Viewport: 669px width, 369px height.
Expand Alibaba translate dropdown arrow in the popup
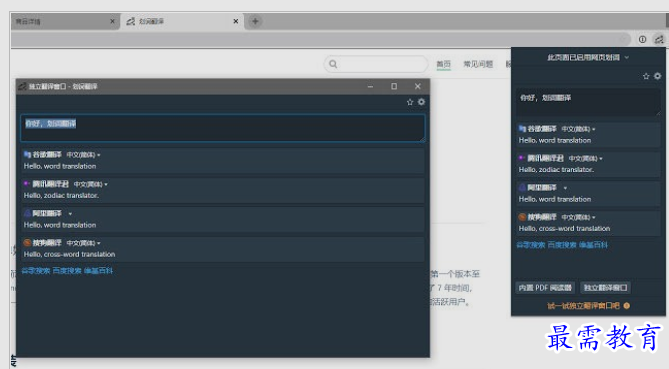click(x=565, y=188)
